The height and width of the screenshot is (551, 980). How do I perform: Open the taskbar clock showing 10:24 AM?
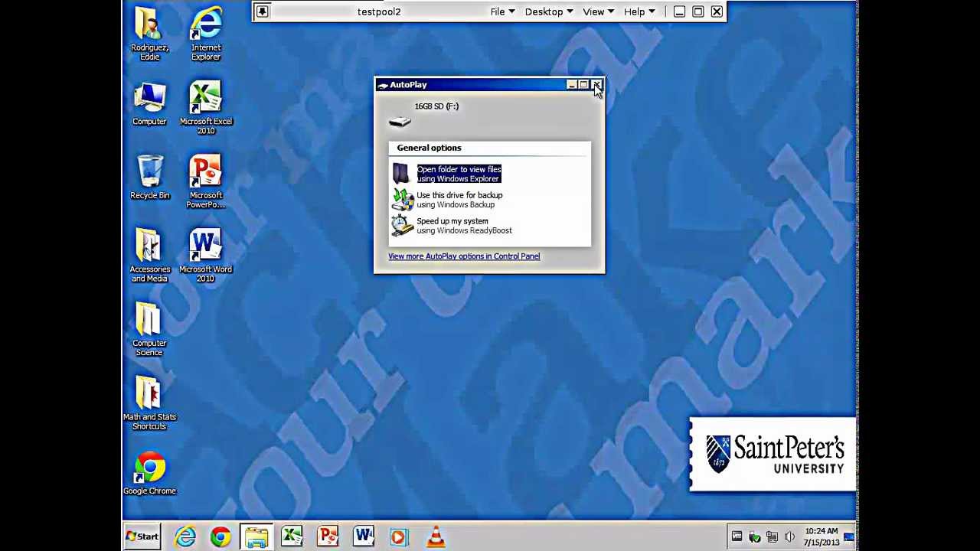tap(821, 537)
